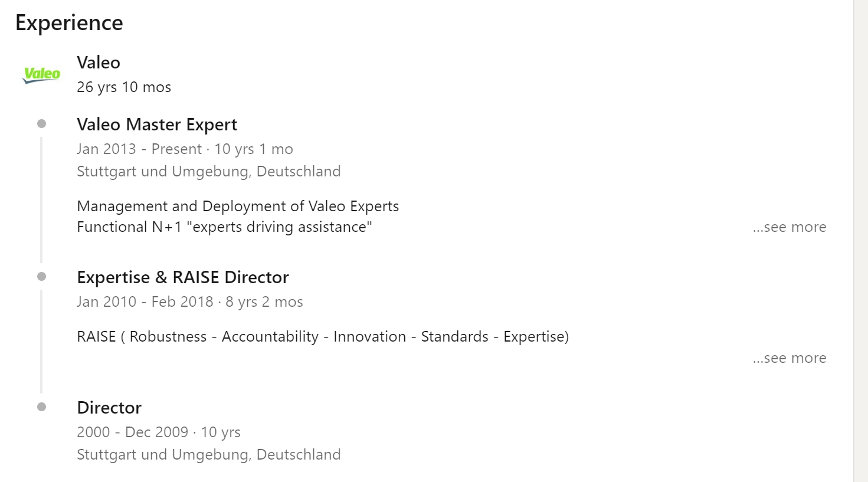The width and height of the screenshot is (868, 482).
Task: Click the Valeo Master Expert timeline bullet
Action: (41, 124)
